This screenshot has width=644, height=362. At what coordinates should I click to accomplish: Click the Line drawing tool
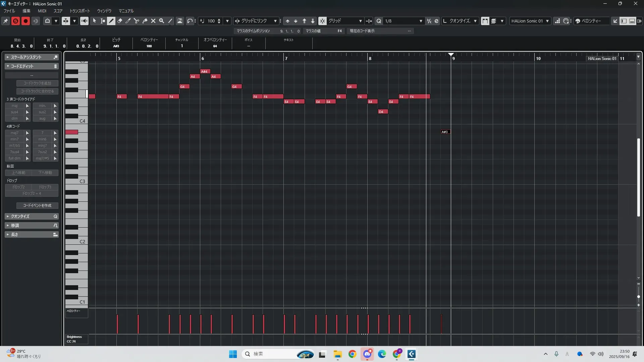(170, 21)
